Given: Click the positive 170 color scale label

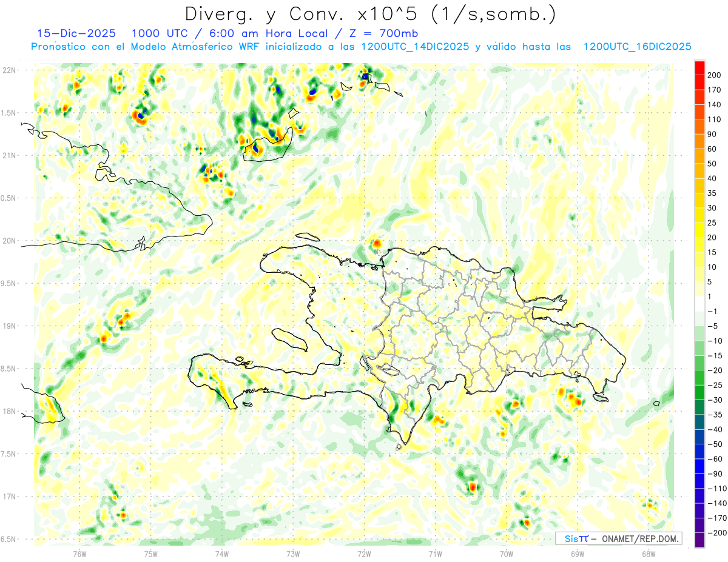Looking at the screenshot, I should (715, 90).
